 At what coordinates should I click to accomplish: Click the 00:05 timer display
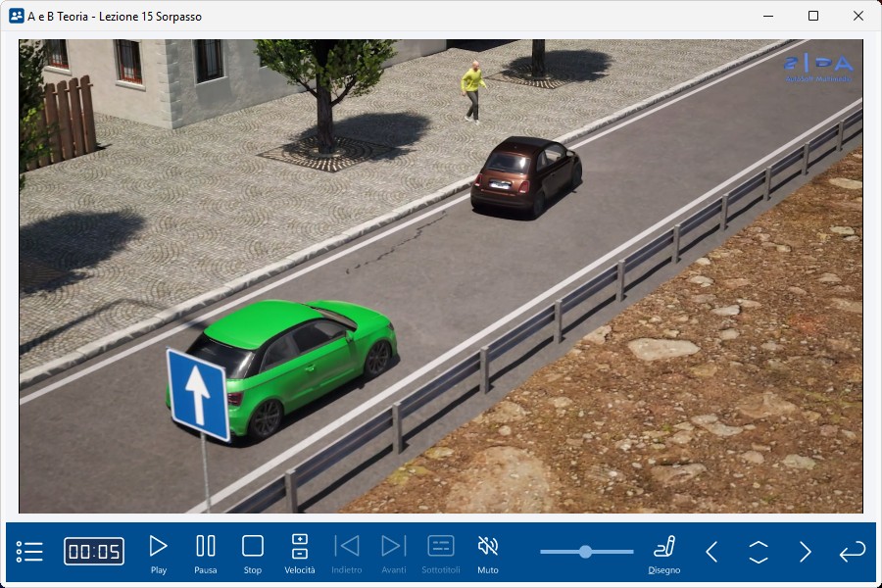[94, 552]
